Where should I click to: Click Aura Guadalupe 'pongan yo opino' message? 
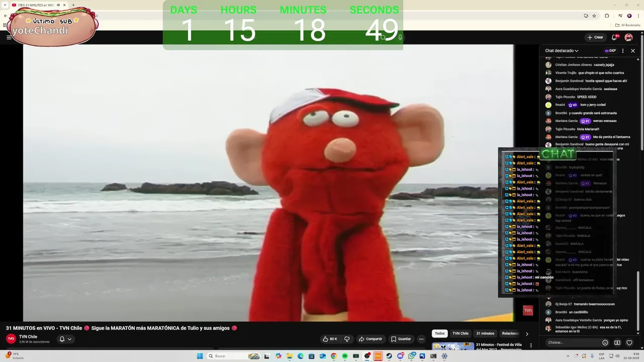click(587, 320)
